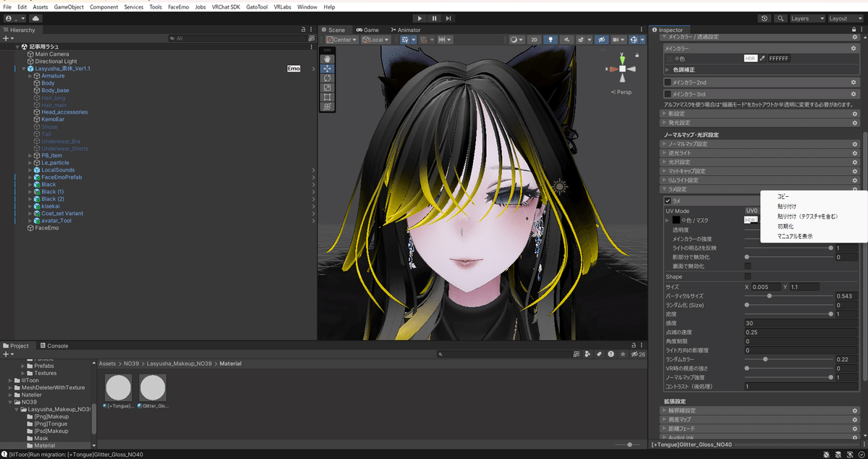
Task: Toggle the 裏面で無効化 checkbox
Action: [748, 266]
